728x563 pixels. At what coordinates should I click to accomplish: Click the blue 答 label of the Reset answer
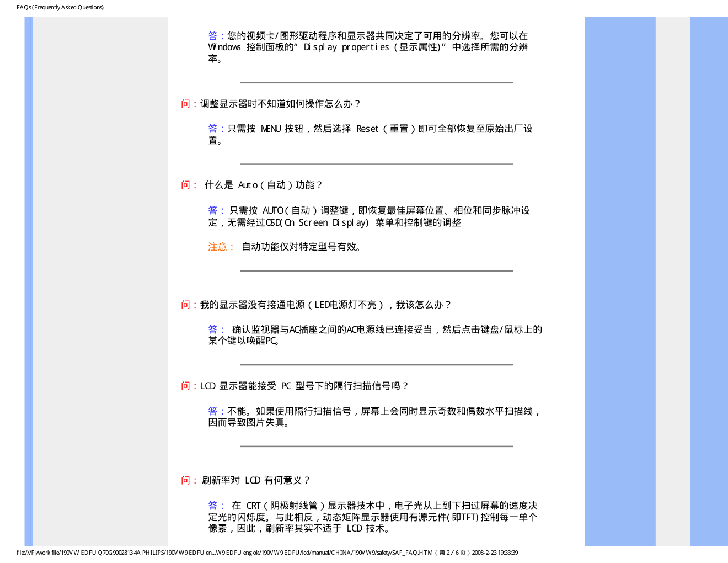click(x=213, y=129)
